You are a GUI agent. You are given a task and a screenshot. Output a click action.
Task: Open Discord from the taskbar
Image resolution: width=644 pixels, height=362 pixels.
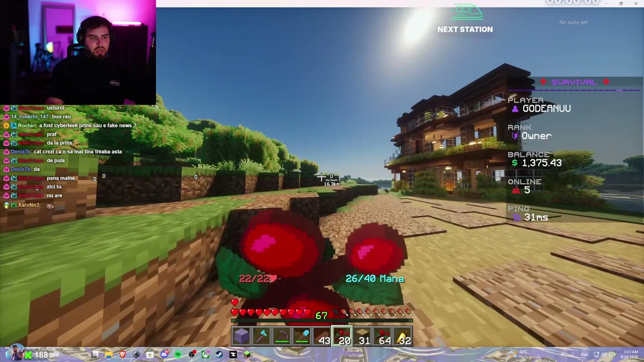click(164, 355)
